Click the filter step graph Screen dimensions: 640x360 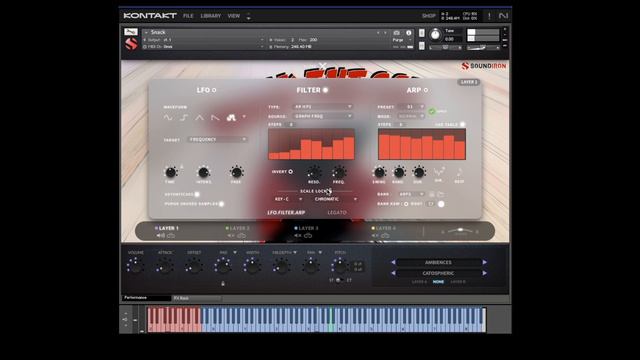click(311, 144)
